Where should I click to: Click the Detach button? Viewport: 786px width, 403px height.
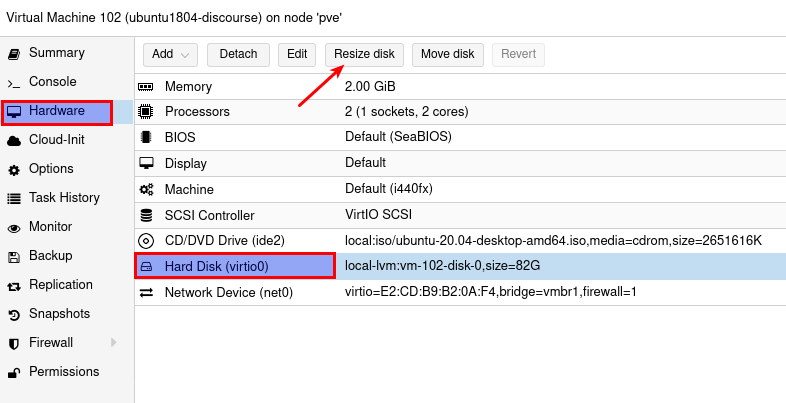[238, 54]
